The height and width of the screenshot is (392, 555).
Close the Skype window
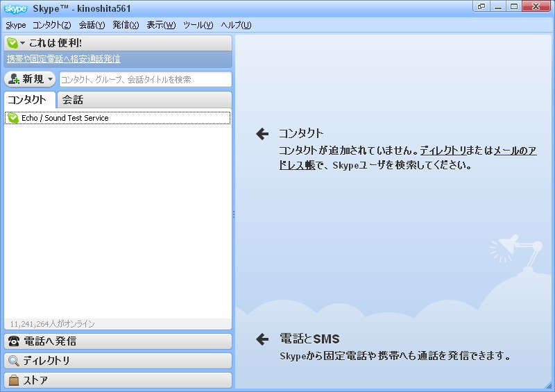[x=536, y=6]
